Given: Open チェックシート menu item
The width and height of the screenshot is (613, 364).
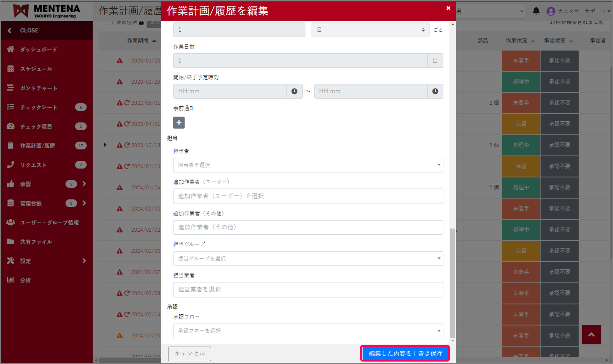Looking at the screenshot, I should (39, 107).
